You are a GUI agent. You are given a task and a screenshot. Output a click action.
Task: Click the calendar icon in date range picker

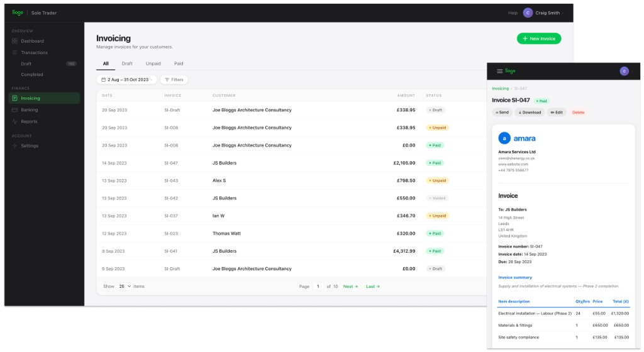104,80
